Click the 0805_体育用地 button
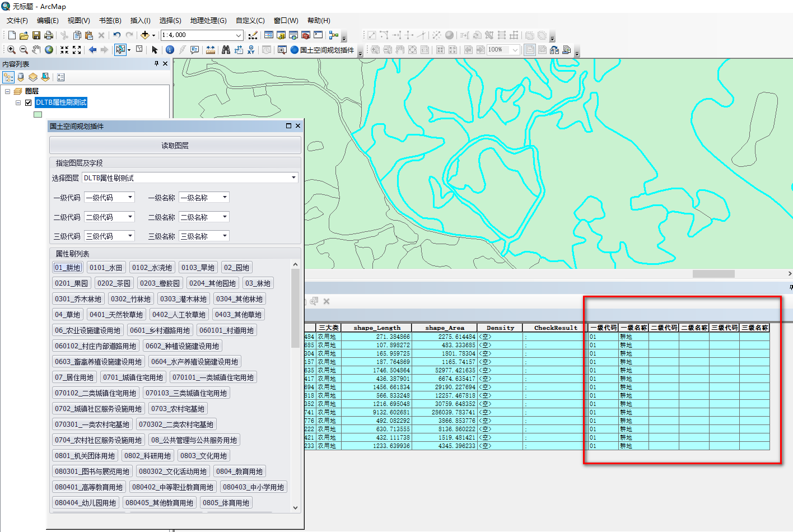 226,503
